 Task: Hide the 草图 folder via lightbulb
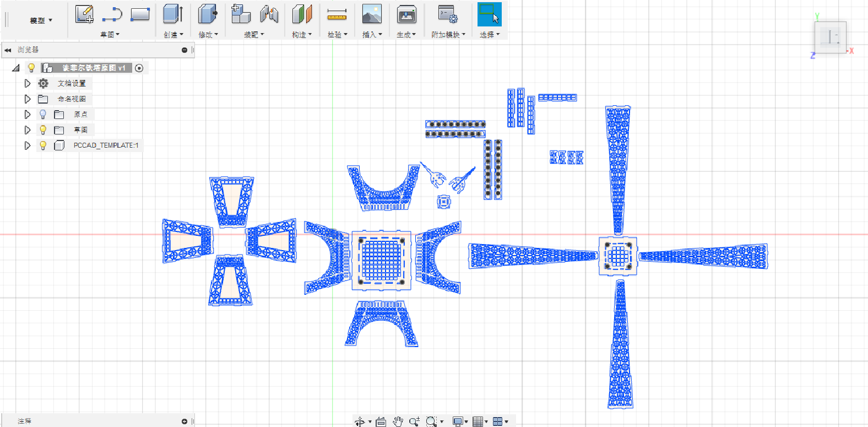pyautogui.click(x=43, y=129)
